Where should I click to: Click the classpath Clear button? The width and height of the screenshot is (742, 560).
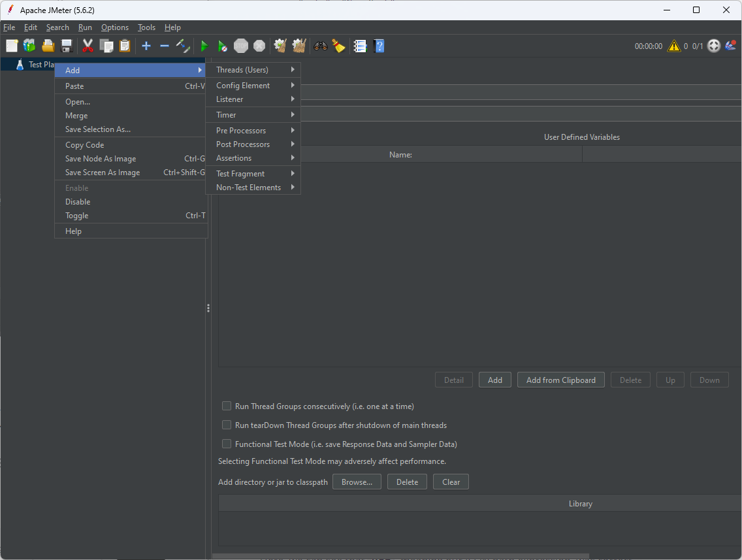click(451, 482)
